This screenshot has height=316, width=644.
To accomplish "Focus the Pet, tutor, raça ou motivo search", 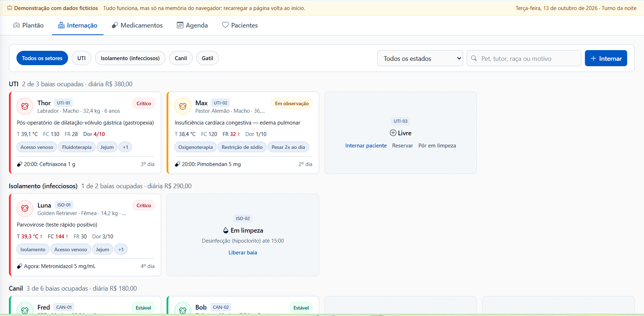I will pos(524,58).
